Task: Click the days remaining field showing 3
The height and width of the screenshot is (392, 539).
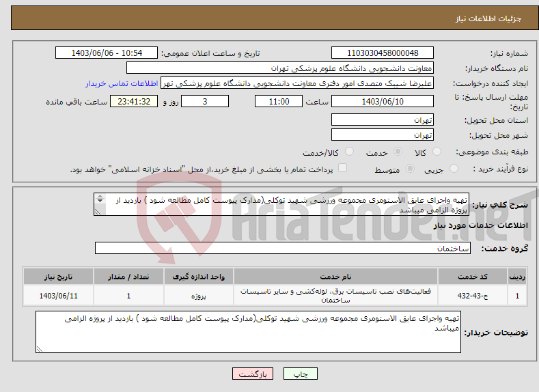Action: tap(205, 101)
